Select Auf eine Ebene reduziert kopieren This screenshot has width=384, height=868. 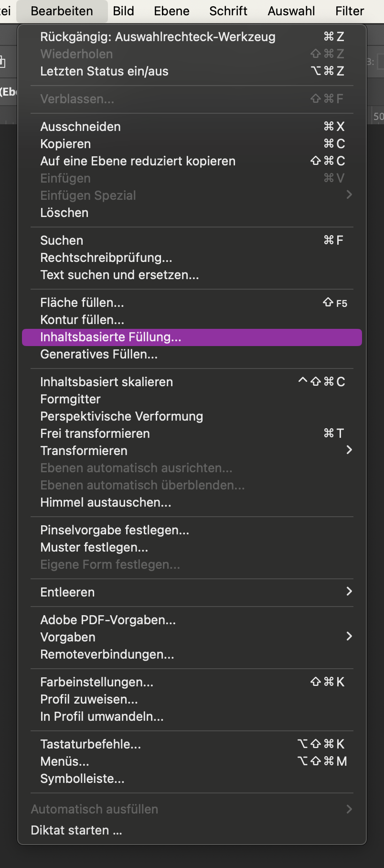tap(138, 161)
